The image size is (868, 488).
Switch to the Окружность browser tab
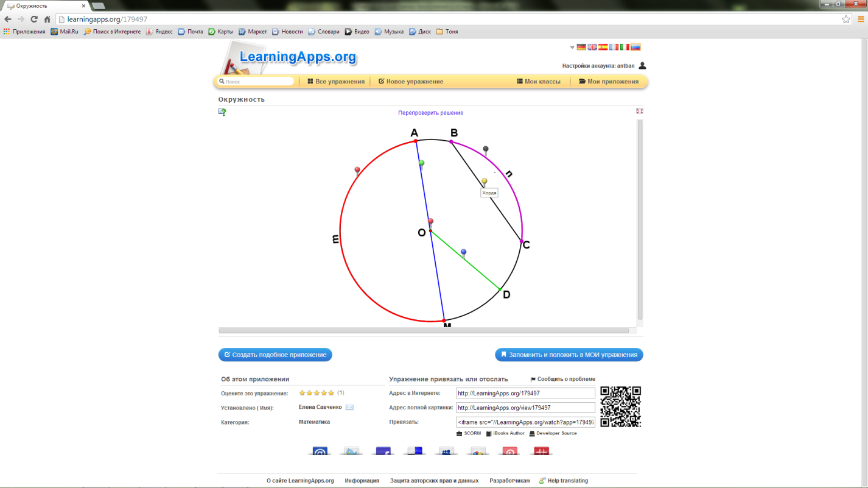46,5
